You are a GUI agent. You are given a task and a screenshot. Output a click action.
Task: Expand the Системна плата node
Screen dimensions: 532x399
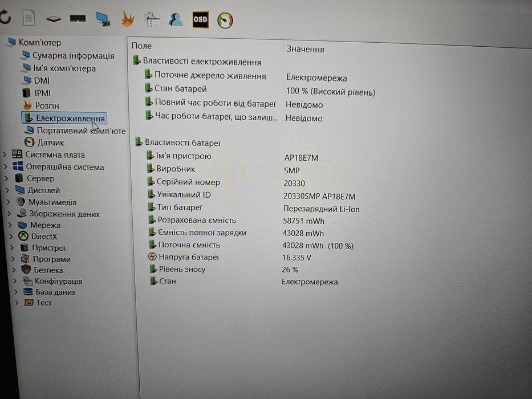tap(5, 154)
